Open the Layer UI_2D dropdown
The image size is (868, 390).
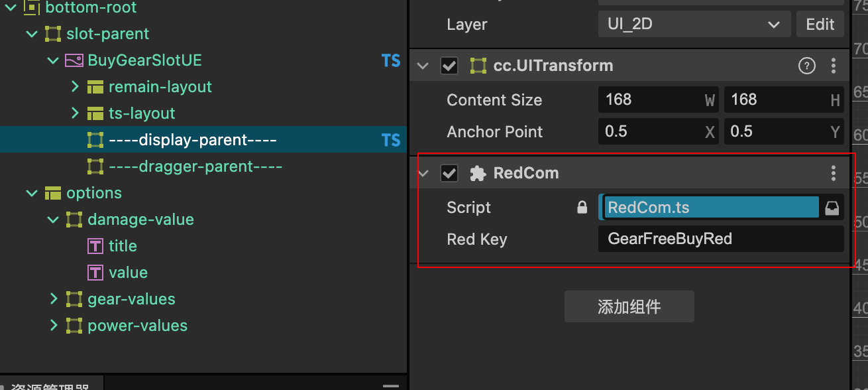tap(694, 25)
